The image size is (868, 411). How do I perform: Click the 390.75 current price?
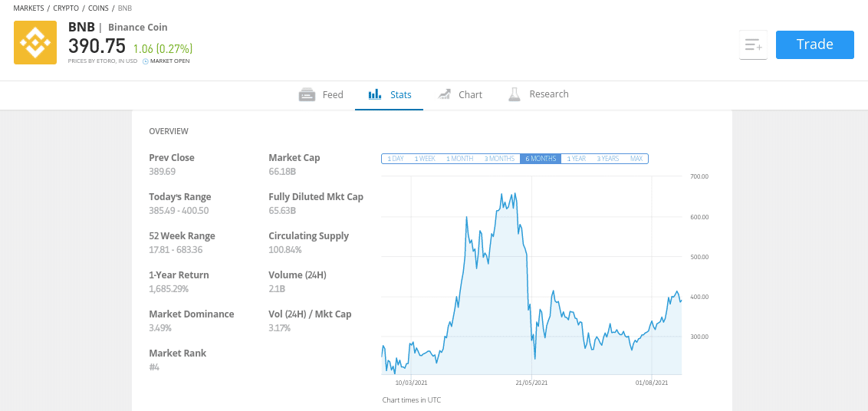coord(97,46)
